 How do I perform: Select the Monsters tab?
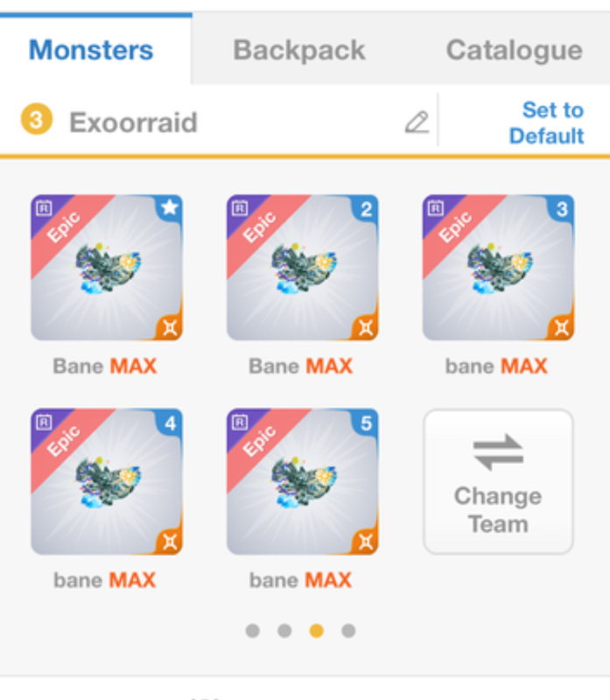(91, 50)
